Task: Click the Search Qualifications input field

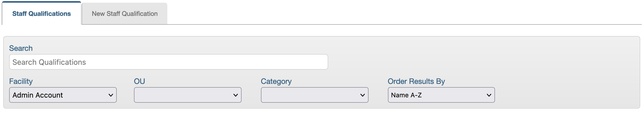Action: pos(168,62)
